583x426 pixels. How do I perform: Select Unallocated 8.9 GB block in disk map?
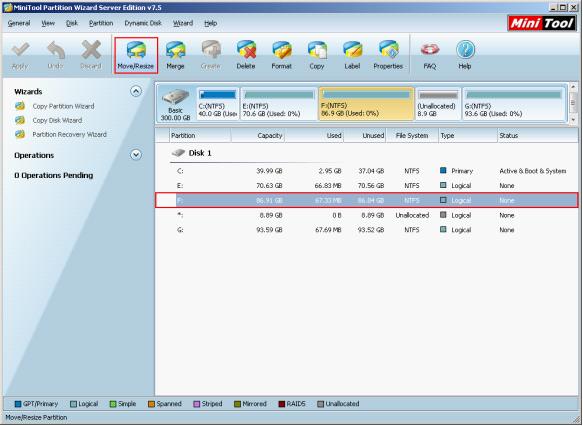click(x=438, y=104)
